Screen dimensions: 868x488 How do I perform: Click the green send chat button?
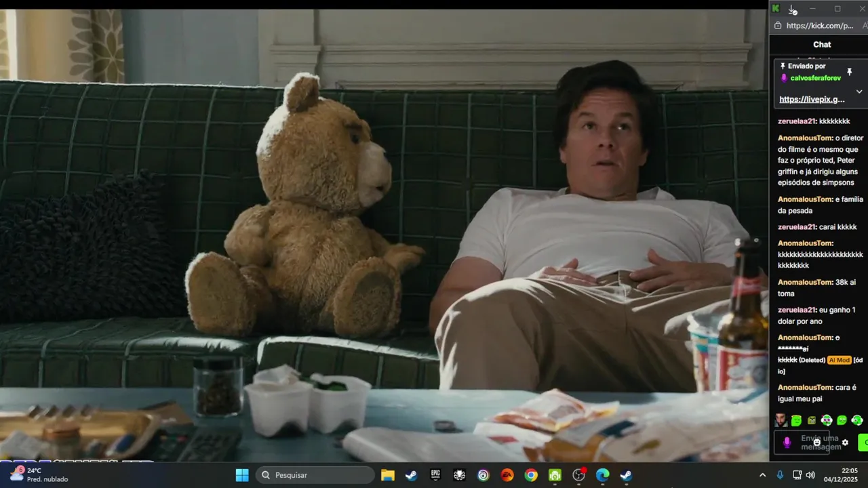(863, 443)
